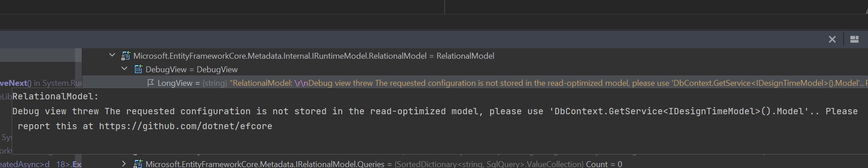Collapse the DebugView node

tap(124, 69)
